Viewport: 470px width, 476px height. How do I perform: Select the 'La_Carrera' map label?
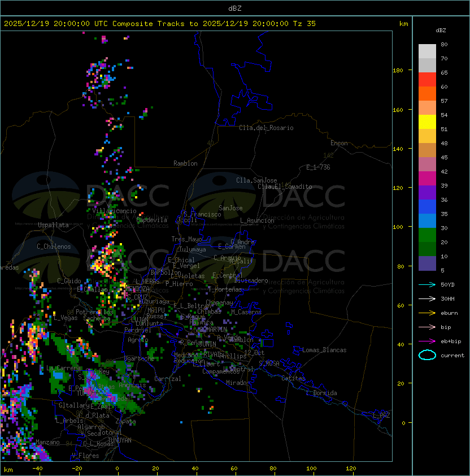coord(64,368)
